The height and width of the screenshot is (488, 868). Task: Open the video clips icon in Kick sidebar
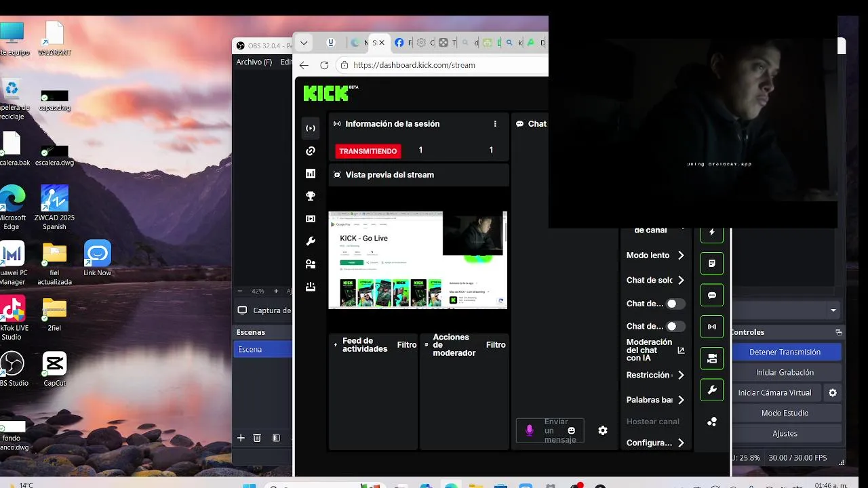pyautogui.click(x=311, y=219)
